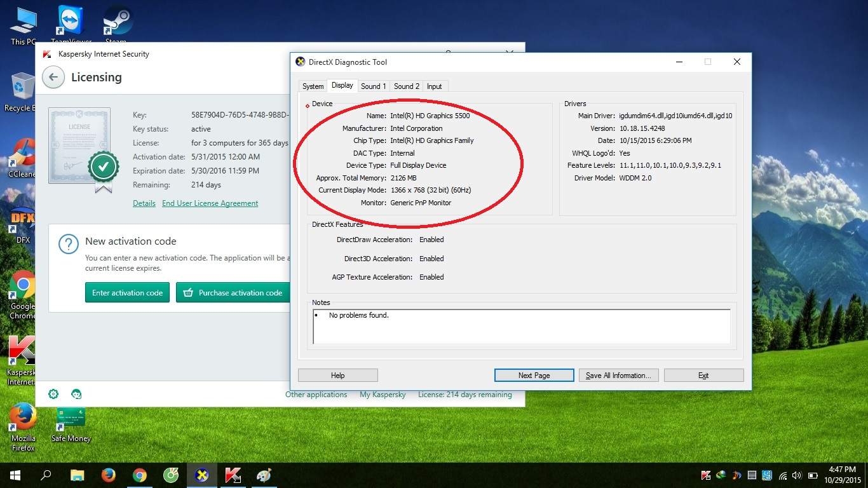Select Google Chrome desktop shortcut
This screenshot has width=868, height=488.
[x=22, y=295]
